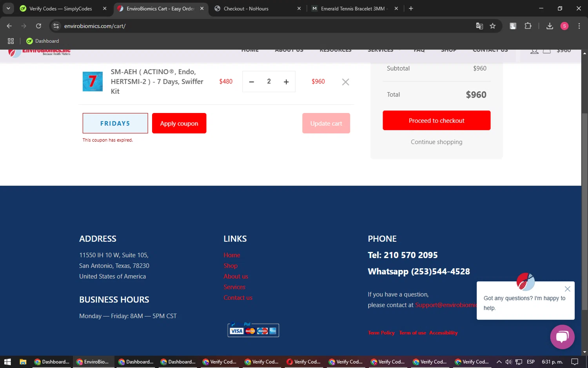The width and height of the screenshot is (588, 368).
Task: Open browser downloads
Action: (550, 26)
